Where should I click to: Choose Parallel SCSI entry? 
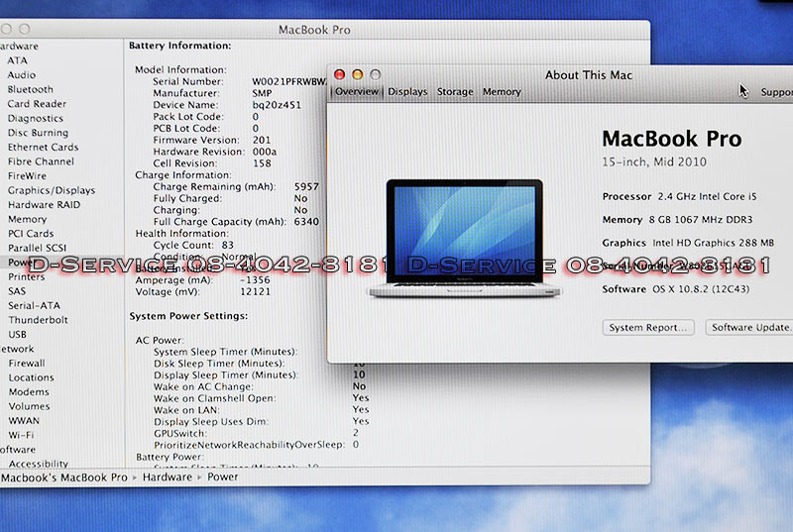37,248
